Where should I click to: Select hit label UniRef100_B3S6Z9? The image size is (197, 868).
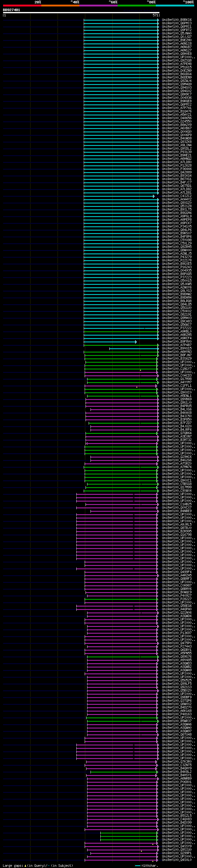(x=177, y=358)
